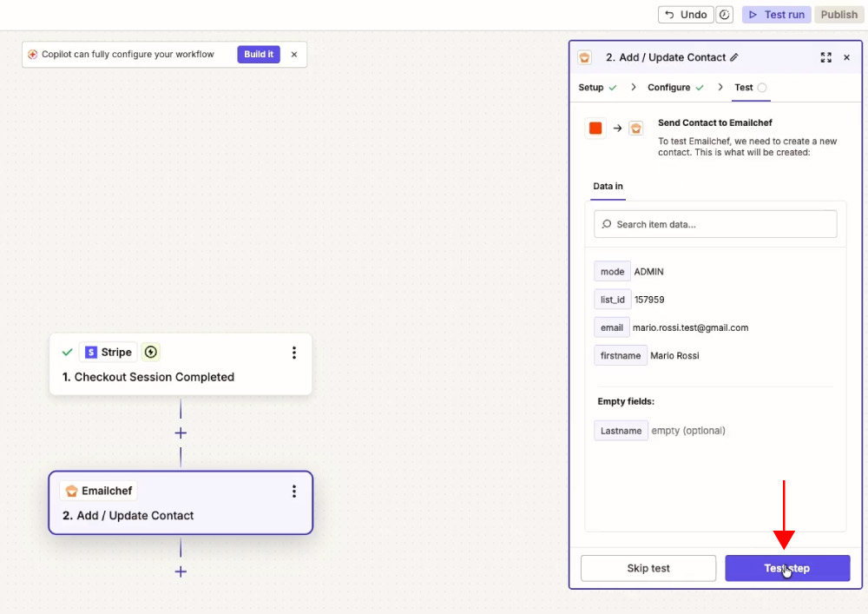Click the Emailchef icon in panel header
This screenshot has width=868, height=614.
584,57
